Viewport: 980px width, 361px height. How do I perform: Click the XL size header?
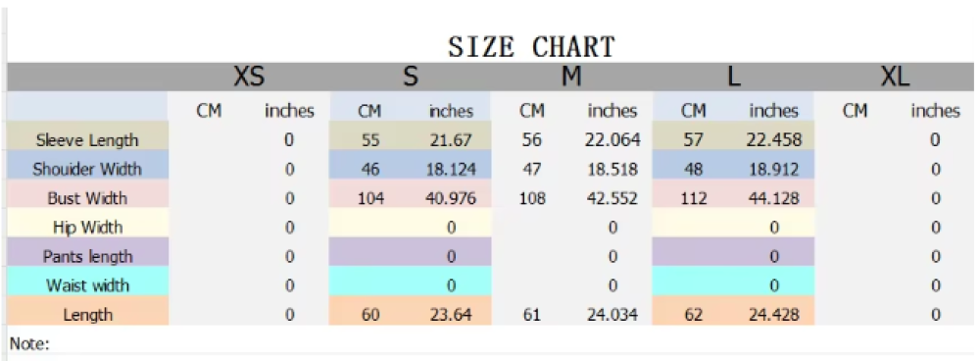click(895, 77)
